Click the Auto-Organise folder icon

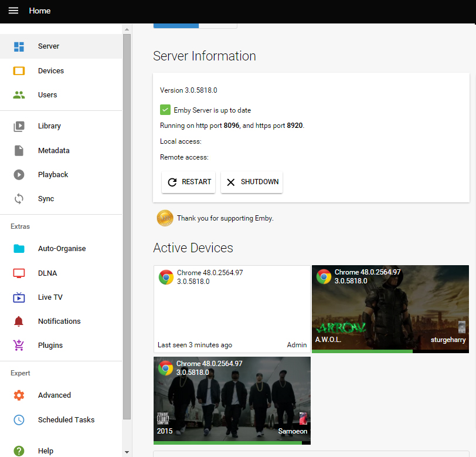(19, 249)
